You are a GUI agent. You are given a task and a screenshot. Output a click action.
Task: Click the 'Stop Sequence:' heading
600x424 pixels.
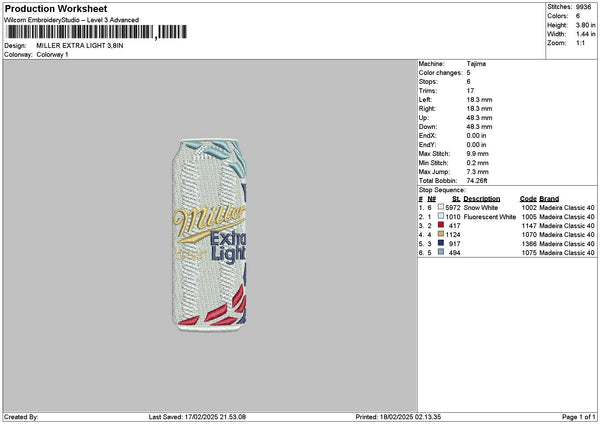pyautogui.click(x=442, y=190)
